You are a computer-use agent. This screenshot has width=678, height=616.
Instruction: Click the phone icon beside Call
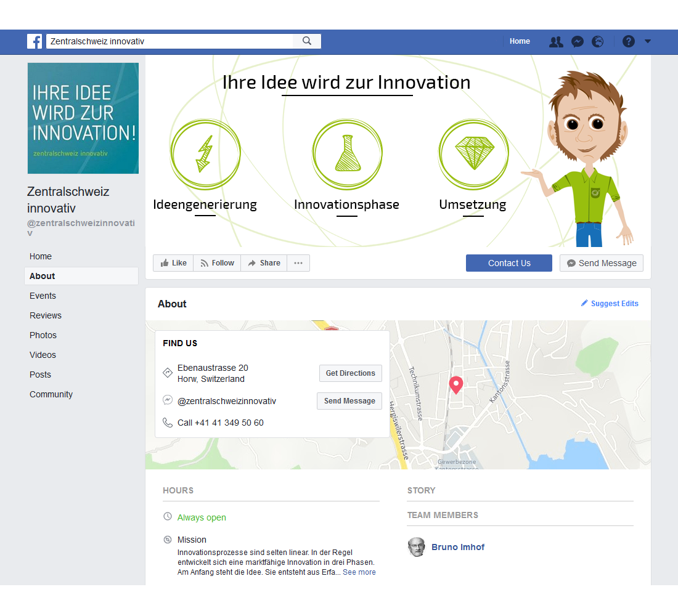[168, 423]
